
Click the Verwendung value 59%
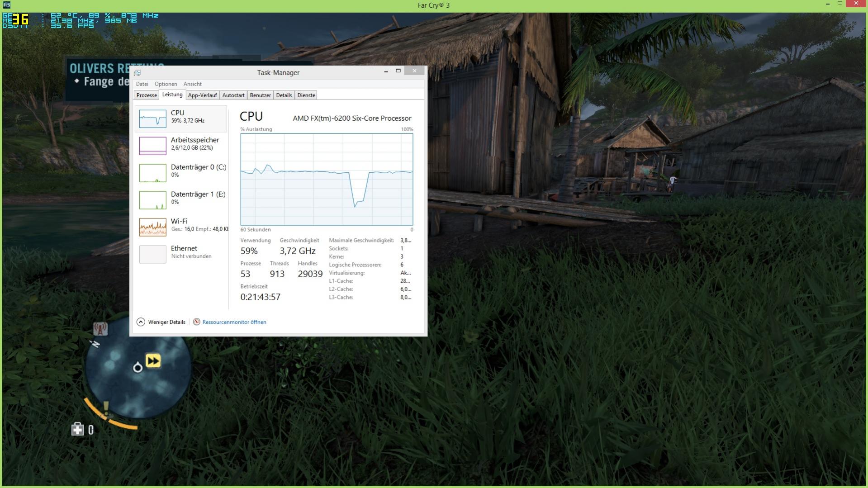pyautogui.click(x=249, y=251)
